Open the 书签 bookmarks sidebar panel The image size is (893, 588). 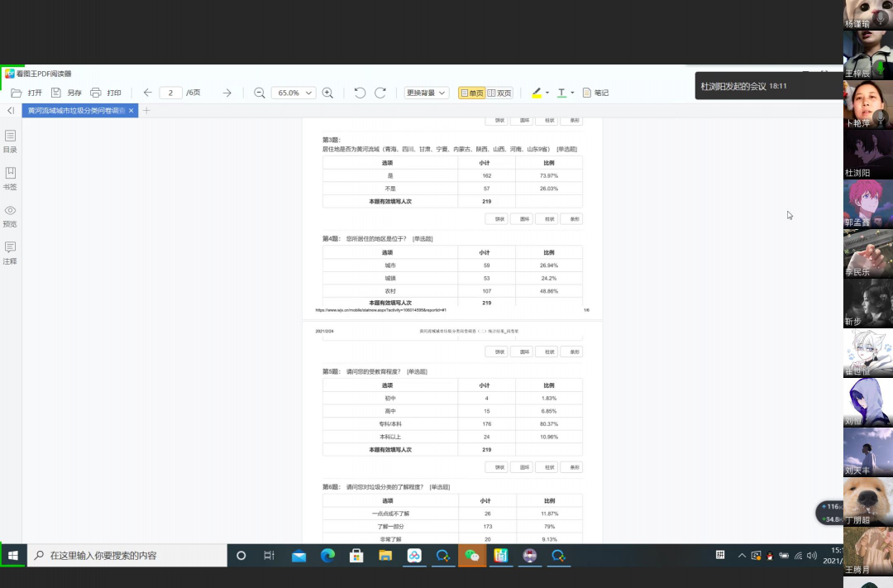(x=10, y=178)
